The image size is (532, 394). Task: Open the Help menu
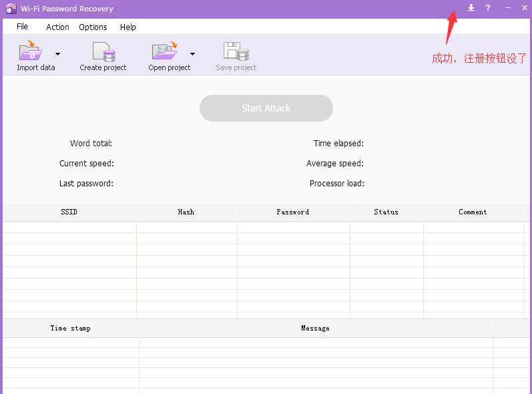pos(128,27)
